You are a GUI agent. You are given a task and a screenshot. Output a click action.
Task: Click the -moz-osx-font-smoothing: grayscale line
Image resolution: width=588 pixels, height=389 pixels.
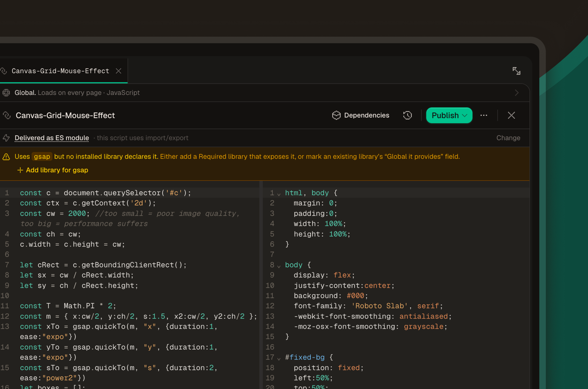click(371, 326)
